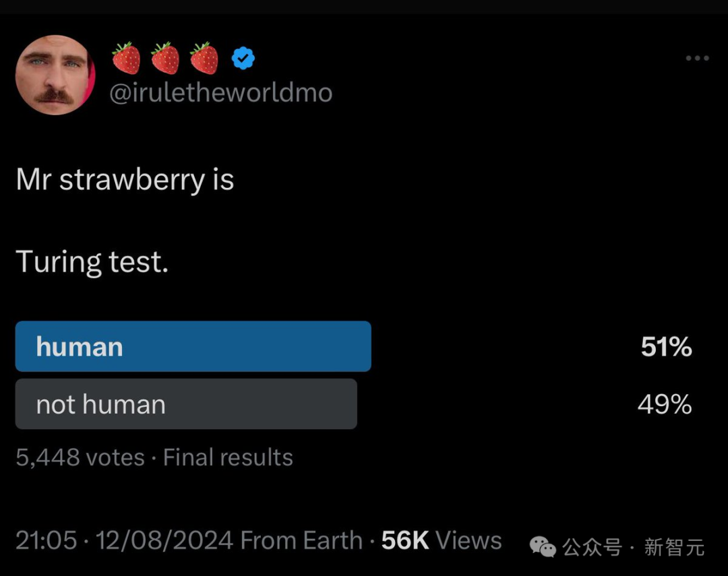Select the "not human" poll option bar
Image resolution: width=728 pixels, height=576 pixels.
pos(186,404)
